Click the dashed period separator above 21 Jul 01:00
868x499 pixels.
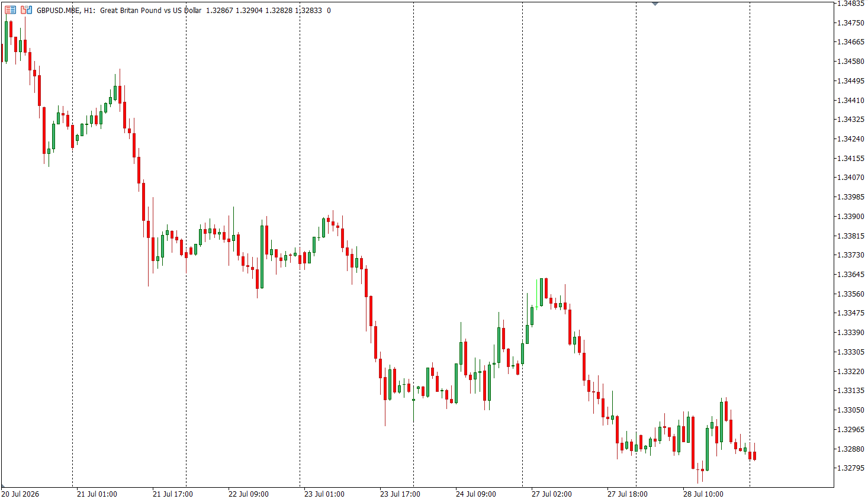72,243
